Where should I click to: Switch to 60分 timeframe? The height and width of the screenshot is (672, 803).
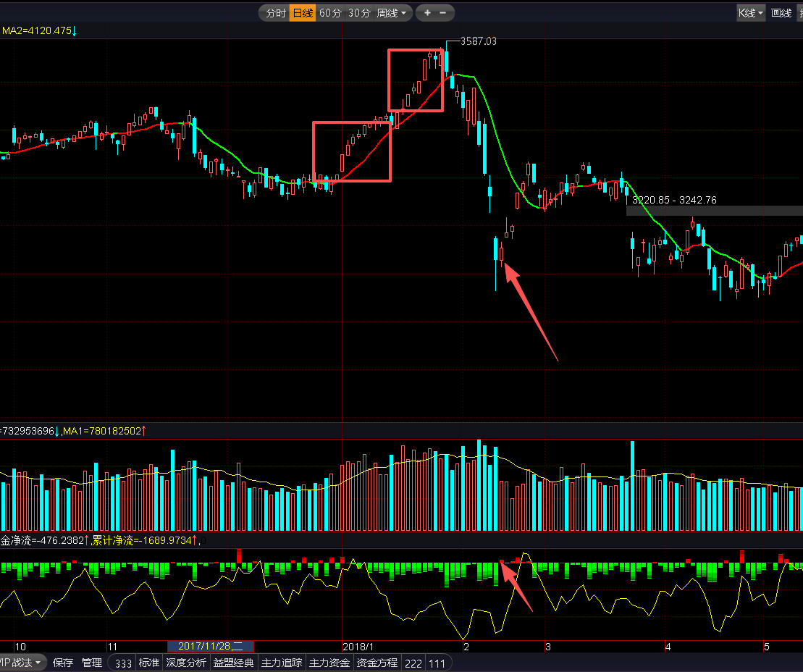(x=330, y=13)
